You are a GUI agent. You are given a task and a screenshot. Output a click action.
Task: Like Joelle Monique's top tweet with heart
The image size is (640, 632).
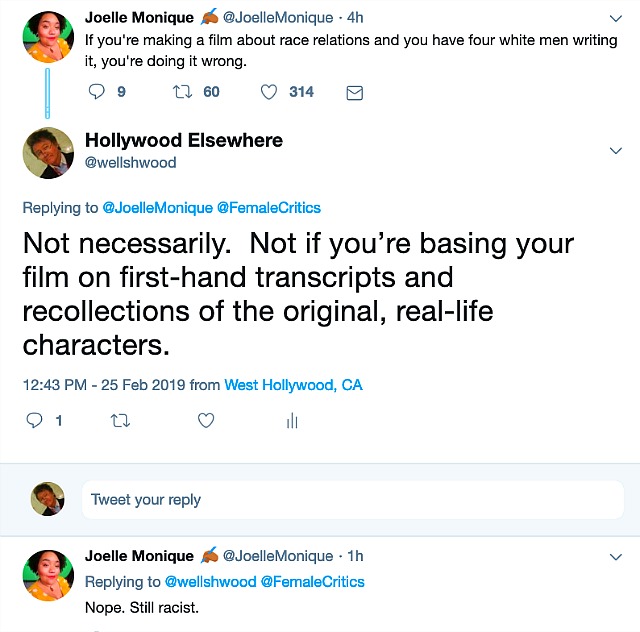point(268,92)
